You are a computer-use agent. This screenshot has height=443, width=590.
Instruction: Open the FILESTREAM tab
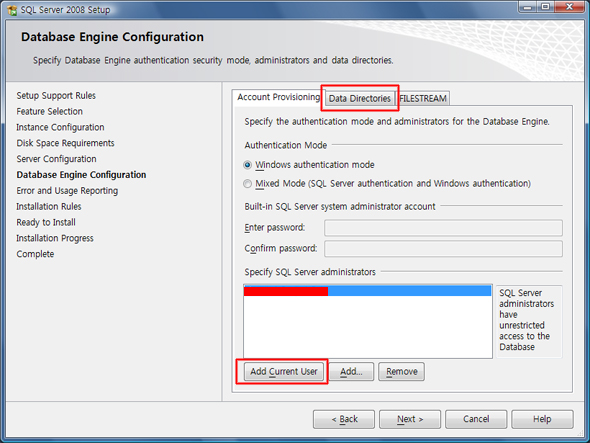(x=423, y=98)
